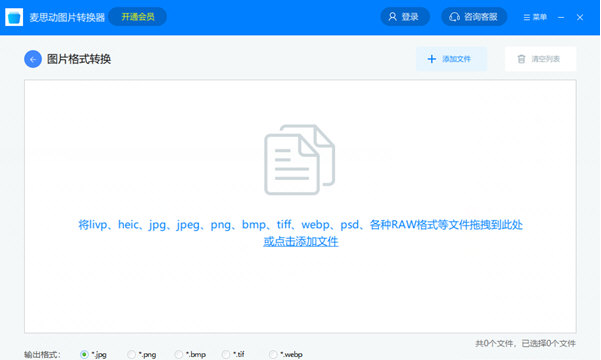
Task: Click the user icon beside 登录
Action: pos(392,17)
